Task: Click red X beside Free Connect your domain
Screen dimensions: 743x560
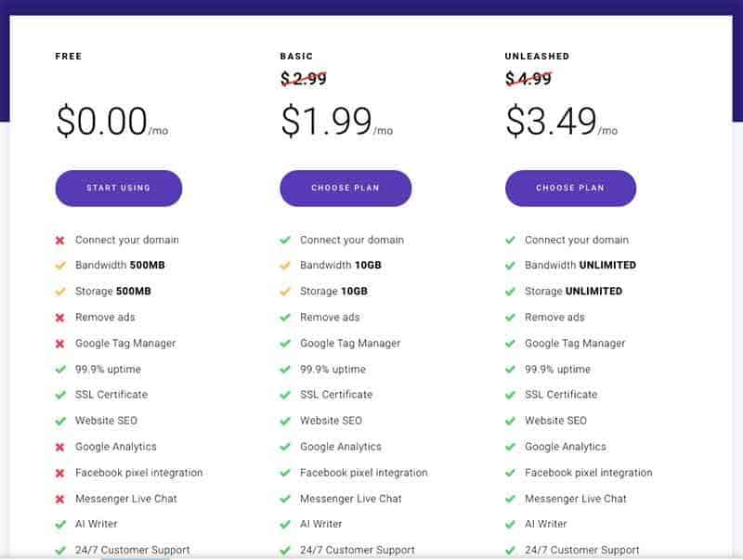Action: point(60,241)
